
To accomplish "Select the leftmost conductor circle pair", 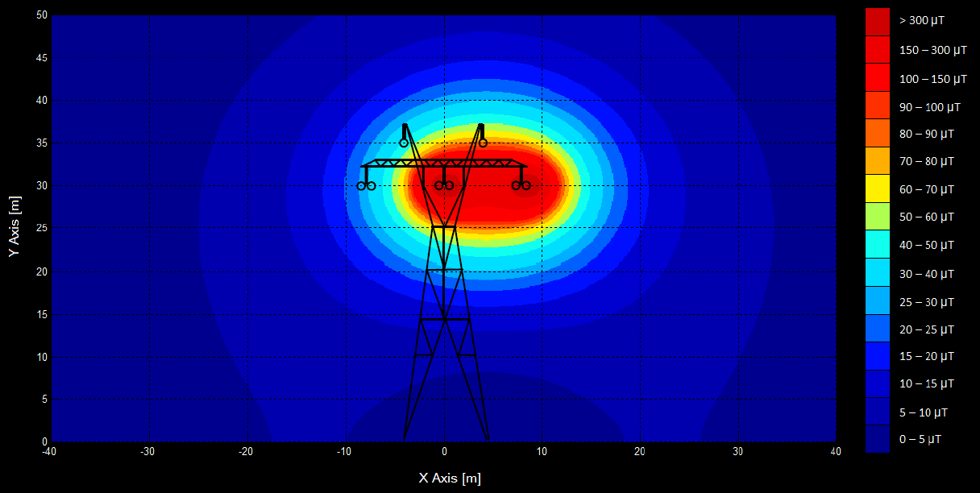I will click(365, 185).
